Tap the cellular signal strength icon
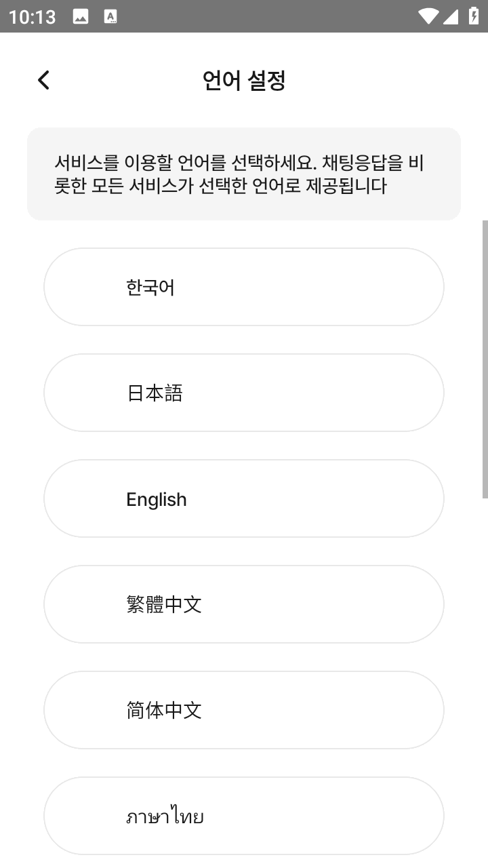Screen dimensions: 488x868 (450, 17)
